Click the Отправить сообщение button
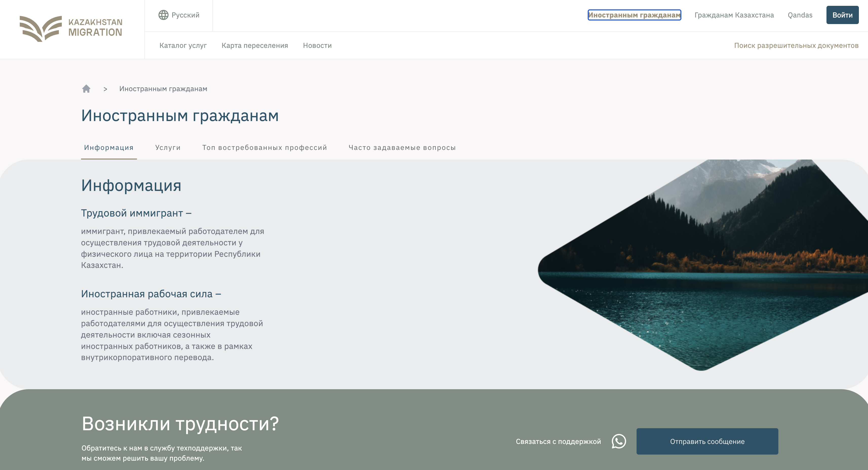This screenshot has height=470, width=868. pyautogui.click(x=707, y=441)
